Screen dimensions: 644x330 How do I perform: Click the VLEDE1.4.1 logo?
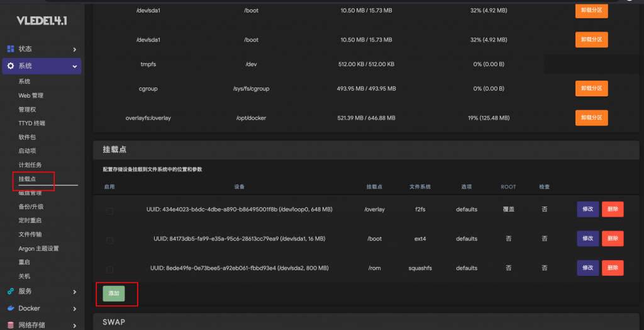pos(42,20)
